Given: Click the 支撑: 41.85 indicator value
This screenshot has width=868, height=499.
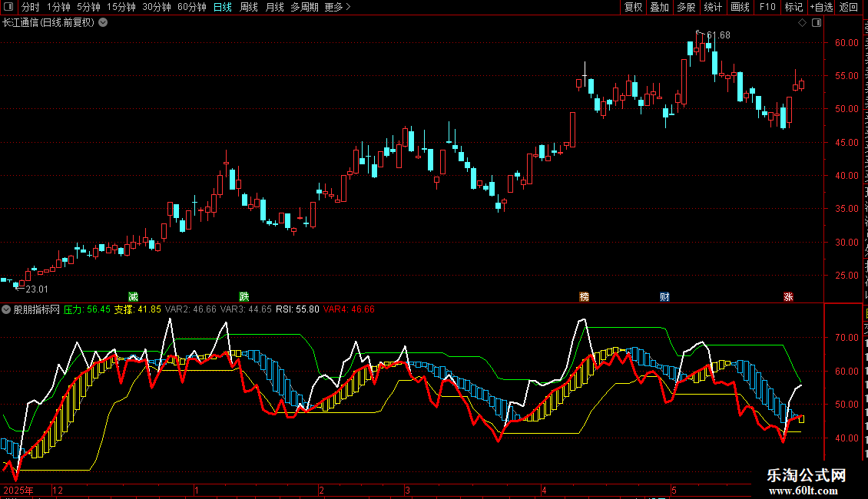Looking at the screenshot, I should (x=137, y=309).
